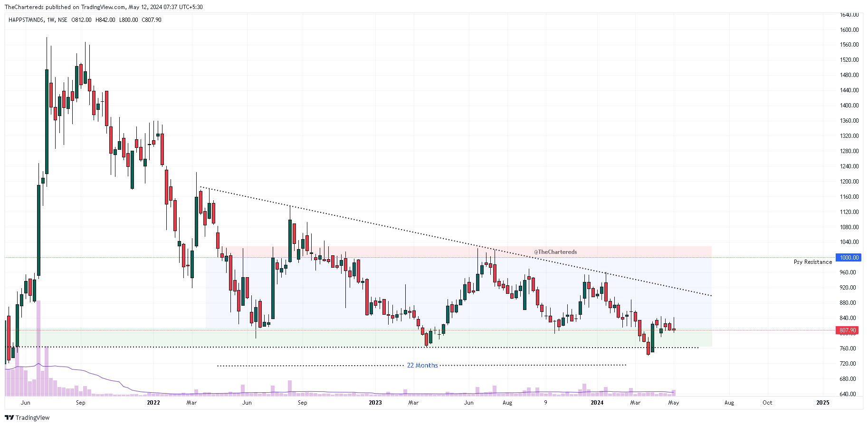Screen dimensions: 868x426
Task: Click the 'TheChartereds published on TradingView.com' header text
Action: point(65,7)
